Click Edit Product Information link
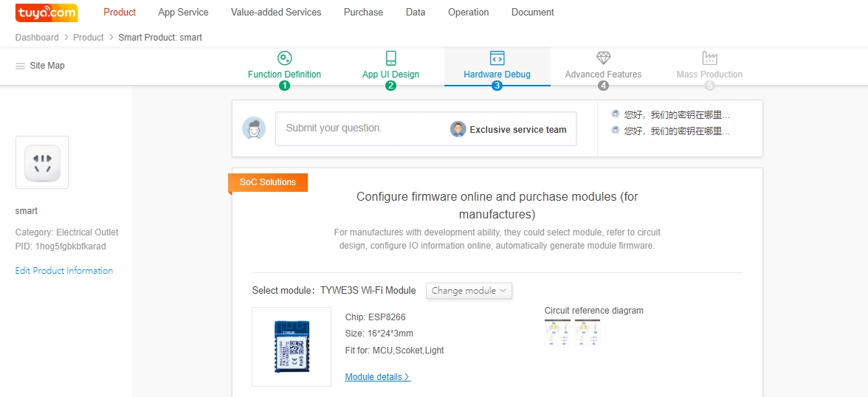Image resolution: width=868 pixels, height=397 pixels. pyautogui.click(x=64, y=271)
